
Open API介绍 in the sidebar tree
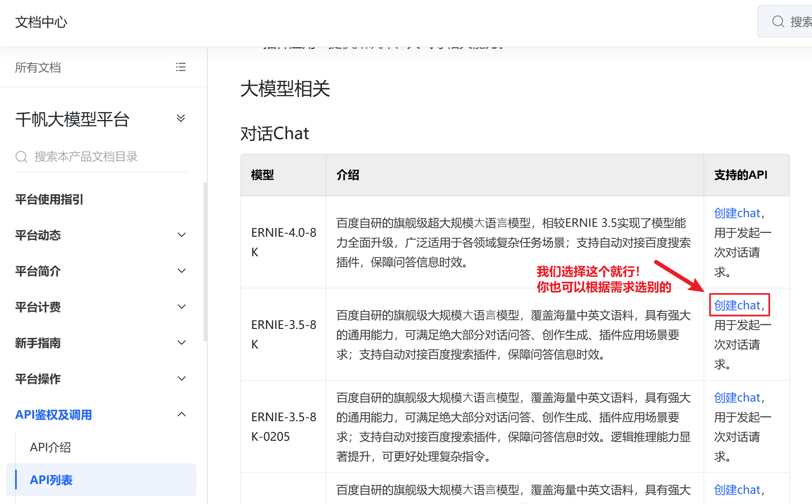[x=51, y=448]
